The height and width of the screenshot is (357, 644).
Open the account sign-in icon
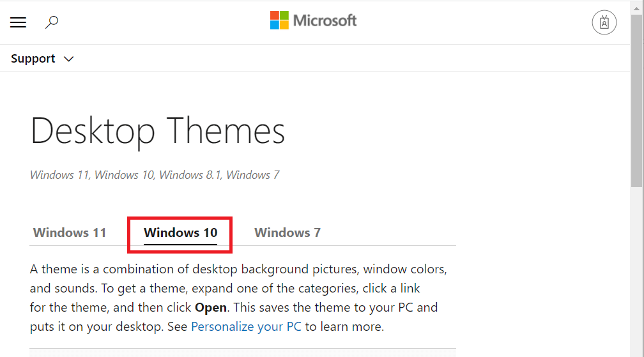(604, 22)
